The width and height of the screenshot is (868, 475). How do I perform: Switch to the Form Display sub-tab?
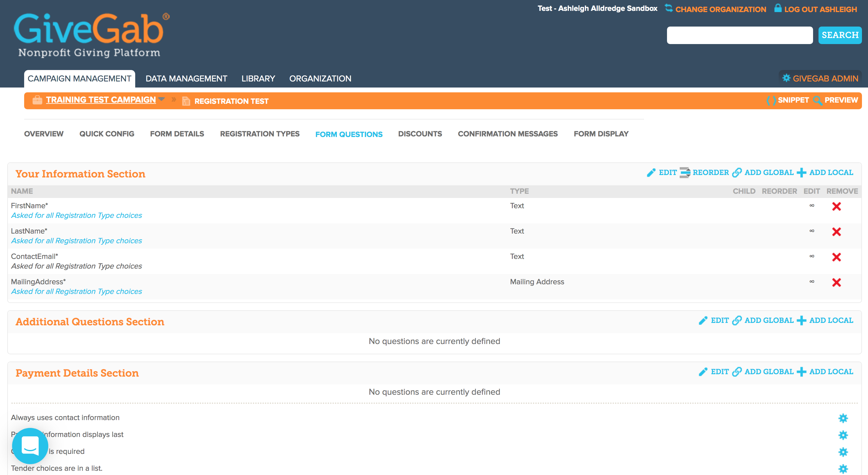pyautogui.click(x=601, y=134)
